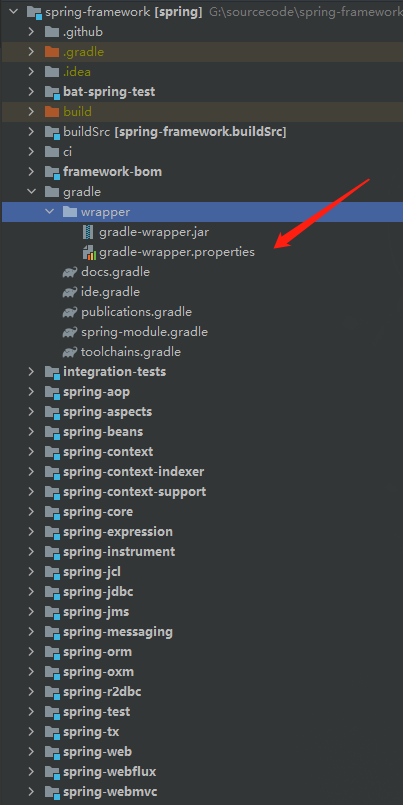Click the publications.gradle elephant icon
403x805 pixels.
tap(70, 312)
